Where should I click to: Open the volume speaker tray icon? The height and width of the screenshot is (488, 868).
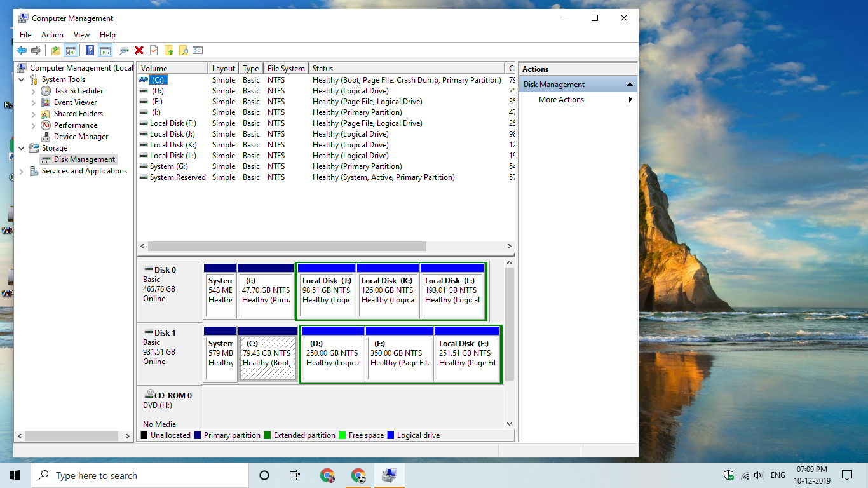coord(758,475)
